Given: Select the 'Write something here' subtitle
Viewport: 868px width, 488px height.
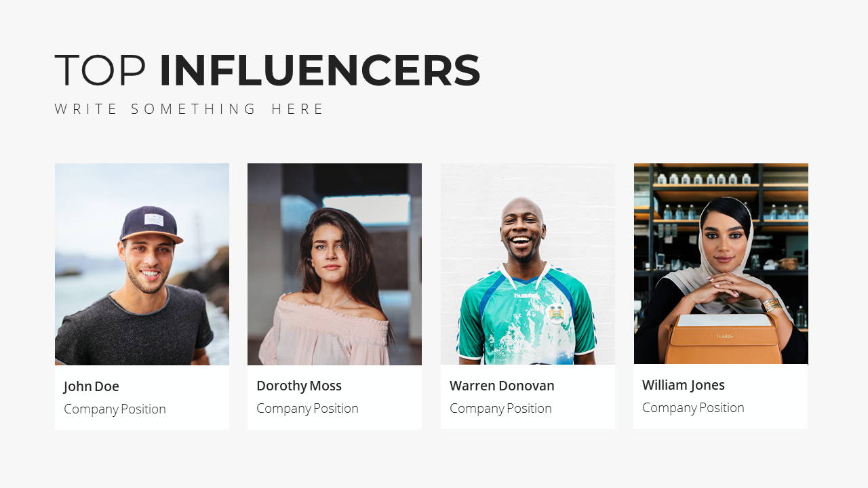Looking at the screenshot, I should coord(190,109).
